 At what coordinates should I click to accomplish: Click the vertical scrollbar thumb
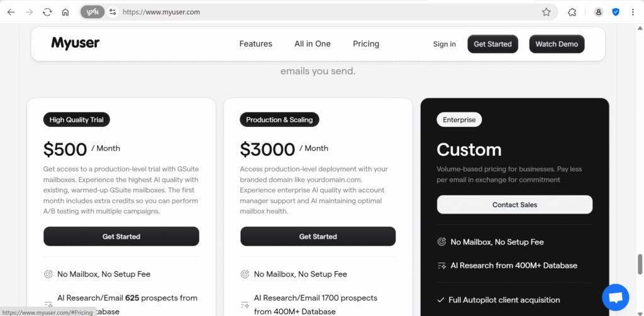[x=640, y=264]
